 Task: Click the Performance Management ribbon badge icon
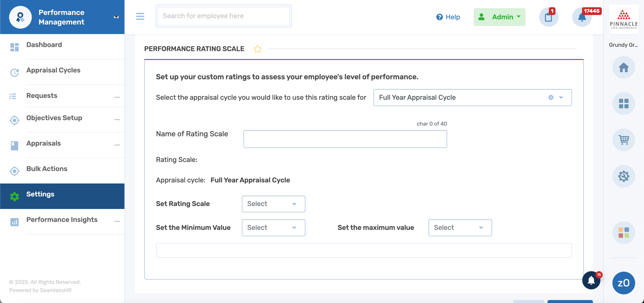[x=20, y=17]
